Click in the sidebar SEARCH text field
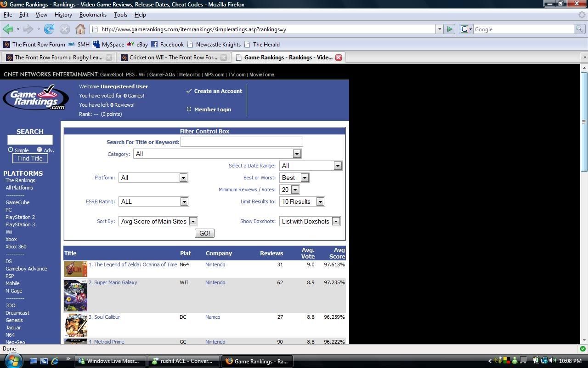 (30, 140)
